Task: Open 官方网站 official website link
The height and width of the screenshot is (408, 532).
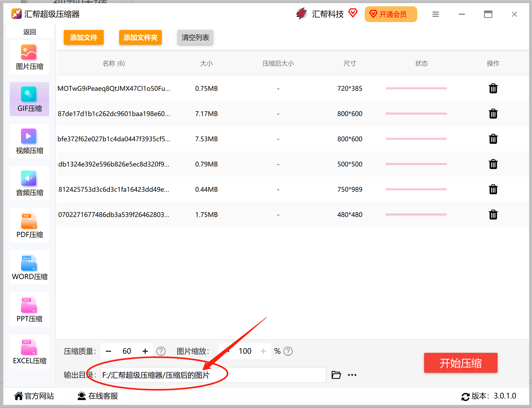Action: coord(34,396)
